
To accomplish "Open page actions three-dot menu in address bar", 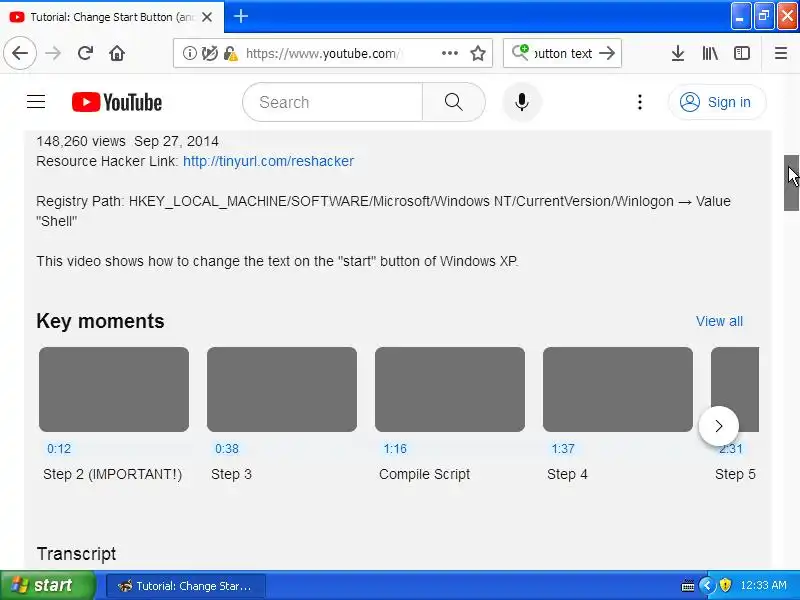I will click(x=449, y=53).
